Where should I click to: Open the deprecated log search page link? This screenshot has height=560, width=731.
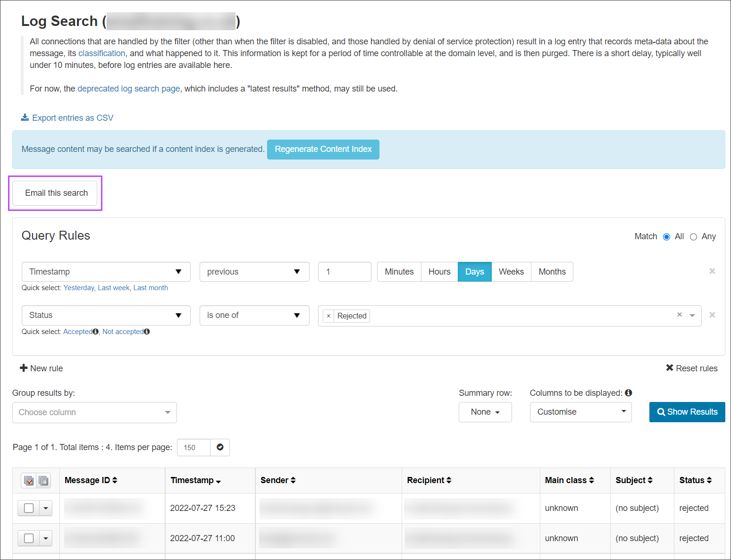pos(128,89)
